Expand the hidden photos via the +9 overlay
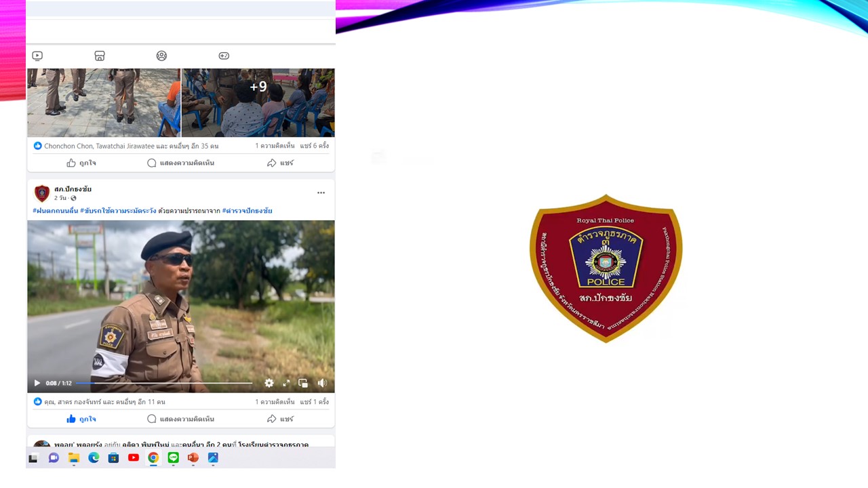 coord(258,87)
